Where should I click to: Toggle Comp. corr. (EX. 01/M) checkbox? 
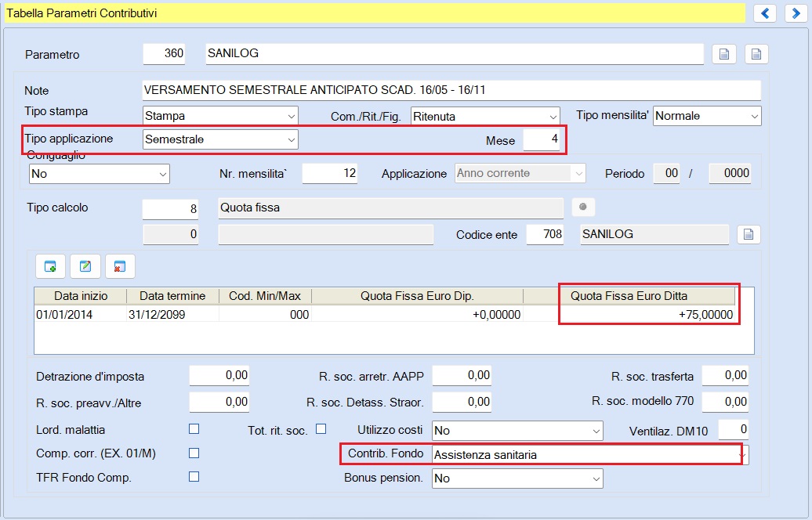click(194, 453)
